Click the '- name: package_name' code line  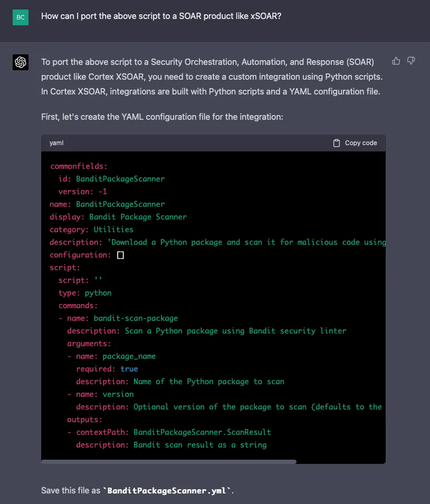pos(111,356)
